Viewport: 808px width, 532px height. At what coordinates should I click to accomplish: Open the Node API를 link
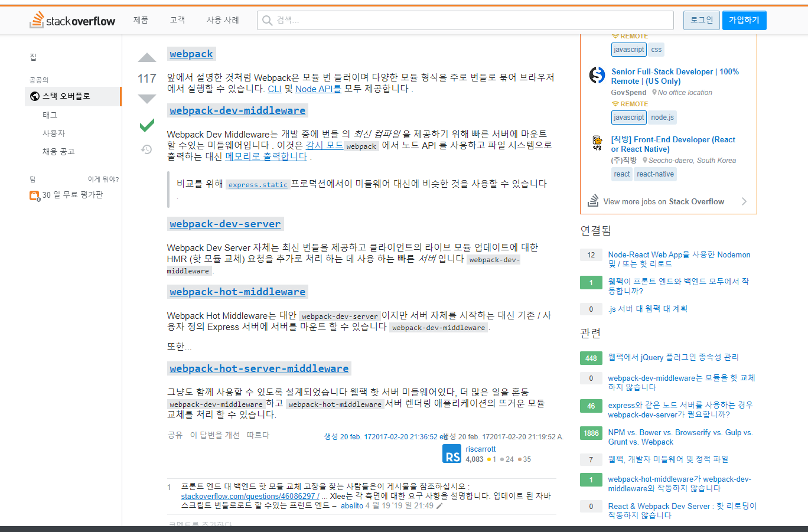(x=318, y=89)
